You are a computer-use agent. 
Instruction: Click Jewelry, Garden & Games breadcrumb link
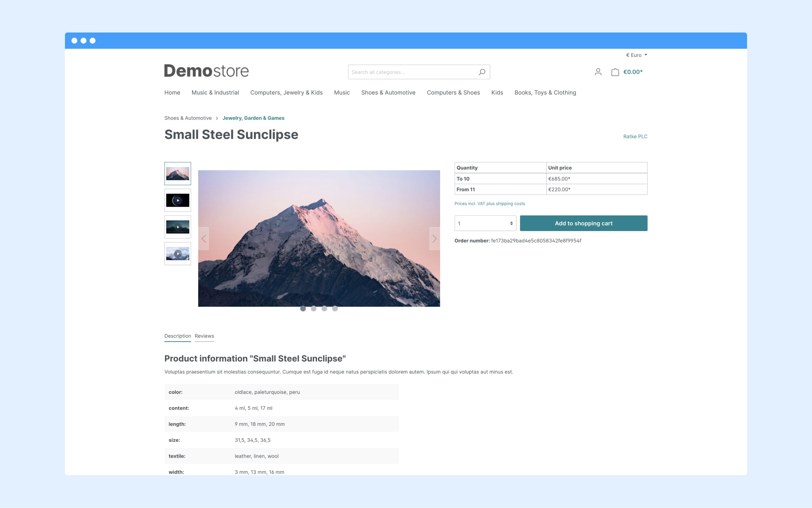254,118
